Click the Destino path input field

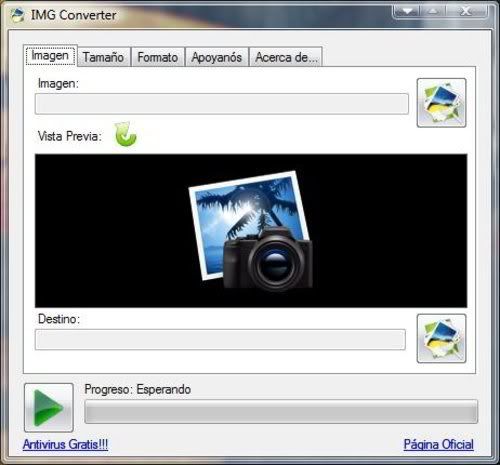point(220,339)
